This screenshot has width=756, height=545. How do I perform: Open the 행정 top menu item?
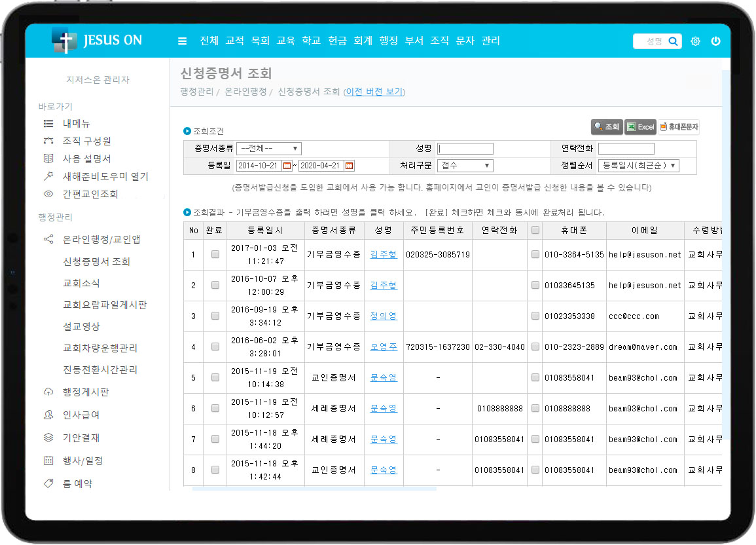point(388,41)
